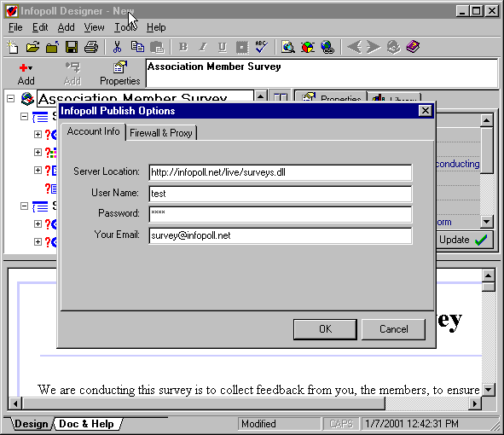This screenshot has width=504, height=435.
Task: Select the Design tab
Action: click(x=32, y=424)
